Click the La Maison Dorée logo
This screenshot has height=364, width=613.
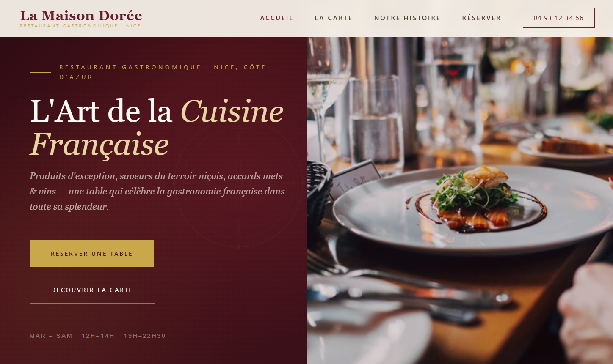[x=81, y=16]
